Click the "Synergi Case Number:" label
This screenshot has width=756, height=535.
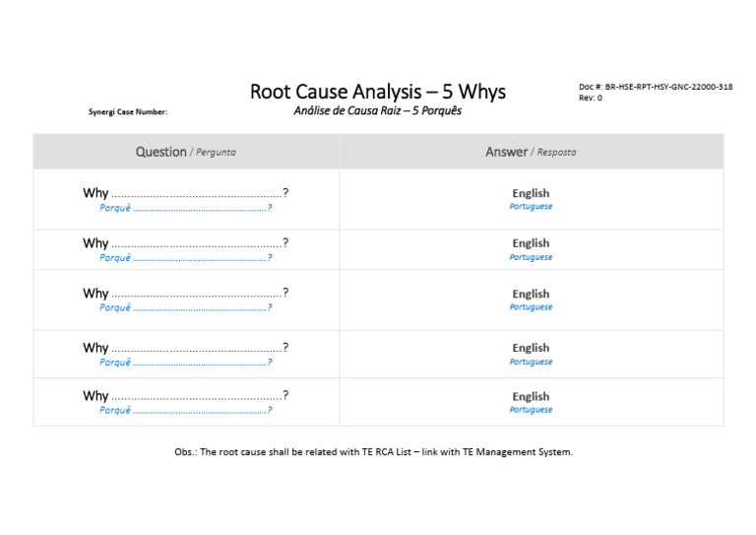coord(128,112)
